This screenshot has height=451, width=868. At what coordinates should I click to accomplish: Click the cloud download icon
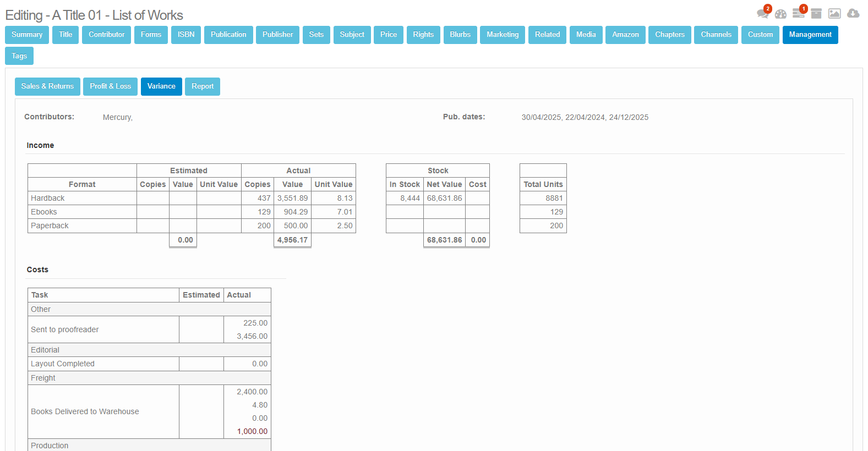853,14
